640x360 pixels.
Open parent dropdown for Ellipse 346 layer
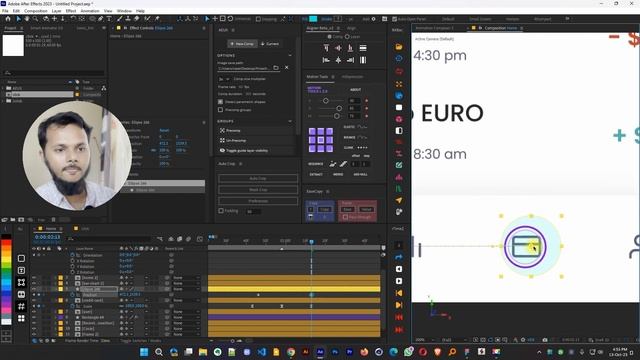186,289
